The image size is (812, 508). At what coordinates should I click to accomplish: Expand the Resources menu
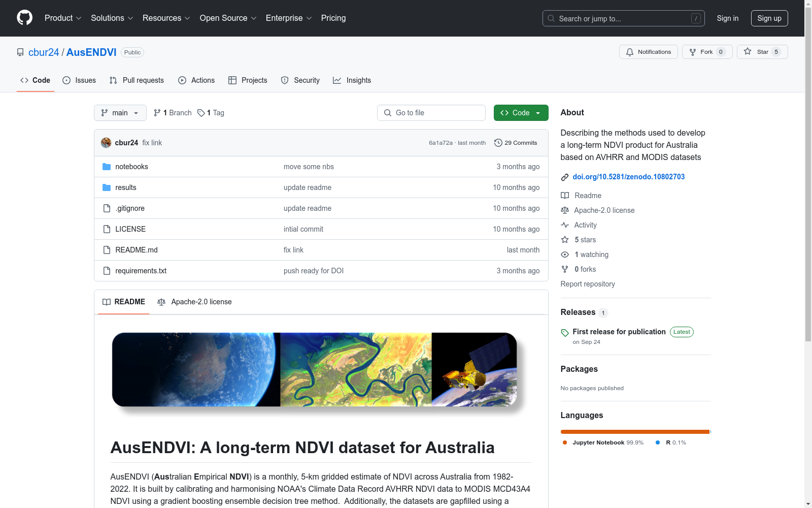tap(166, 18)
